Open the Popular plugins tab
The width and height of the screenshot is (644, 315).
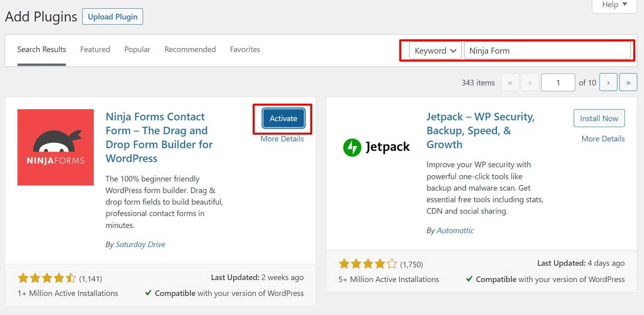pos(137,50)
